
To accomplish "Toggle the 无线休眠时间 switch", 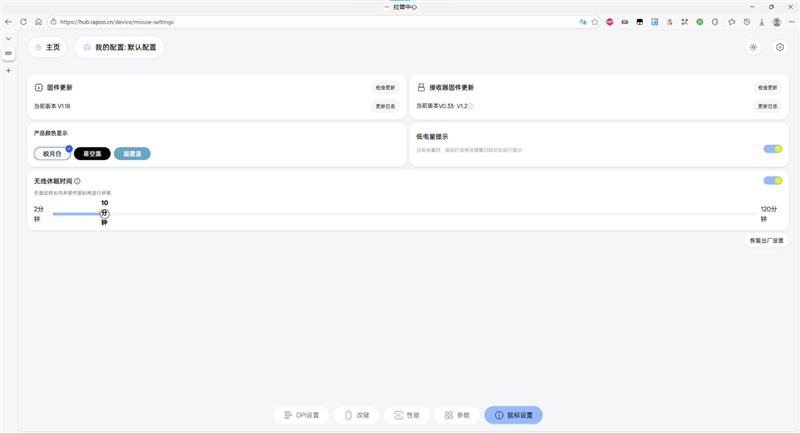I will [x=772, y=181].
